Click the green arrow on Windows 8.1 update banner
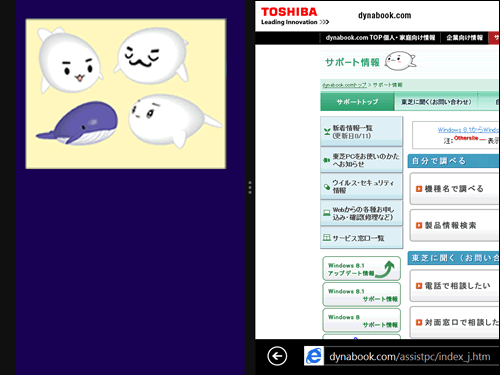Image resolution: width=500 pixels, height=375 pixels. [x=386, y=269]
